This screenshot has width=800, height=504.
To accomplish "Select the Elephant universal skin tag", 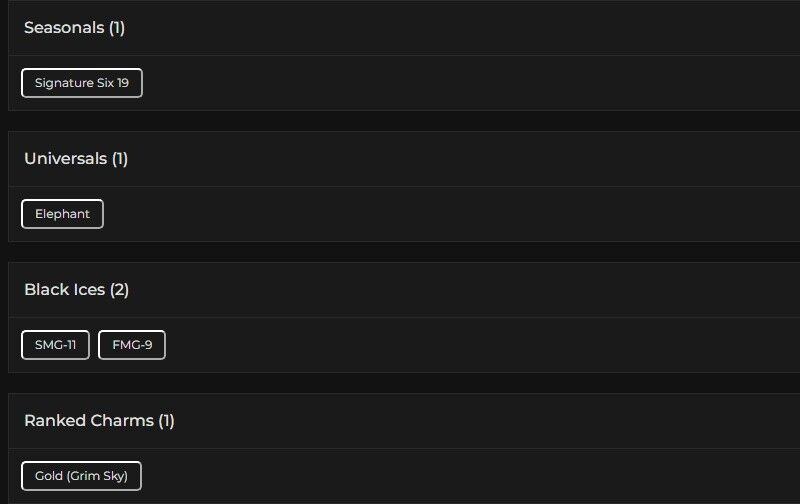I will tap(62, 214).
